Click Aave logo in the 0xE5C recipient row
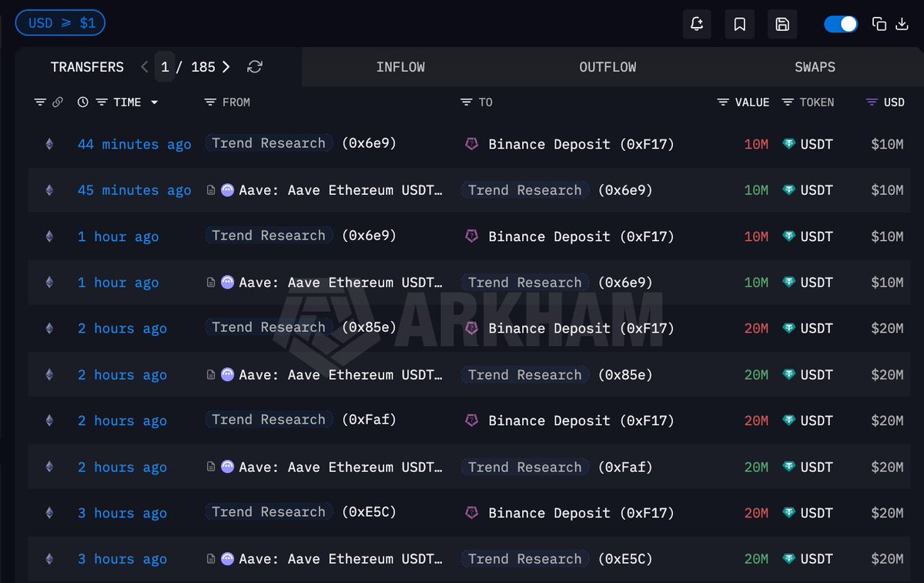This screenshot has height=583, width=924. click(227, 559)
